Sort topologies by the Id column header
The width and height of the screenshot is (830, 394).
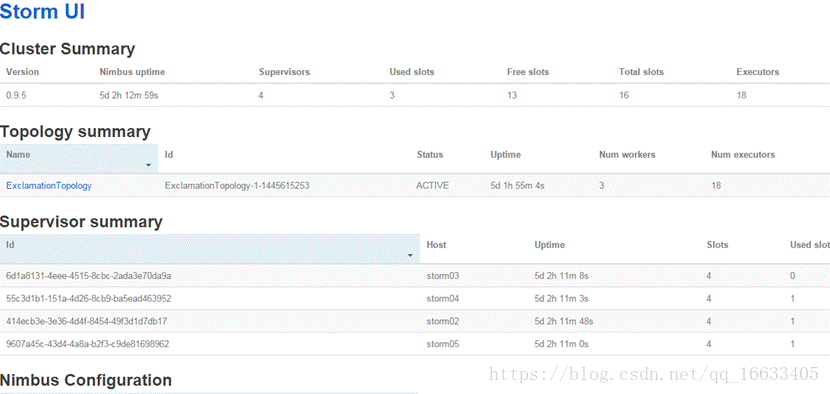click(169, 155)
